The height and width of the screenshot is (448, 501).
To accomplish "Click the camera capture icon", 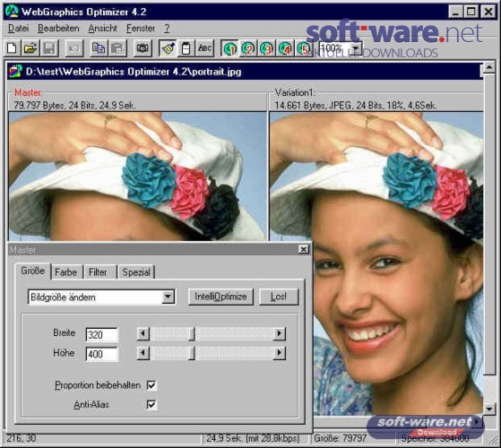I will pyautogui.click(x=143, y=48).
